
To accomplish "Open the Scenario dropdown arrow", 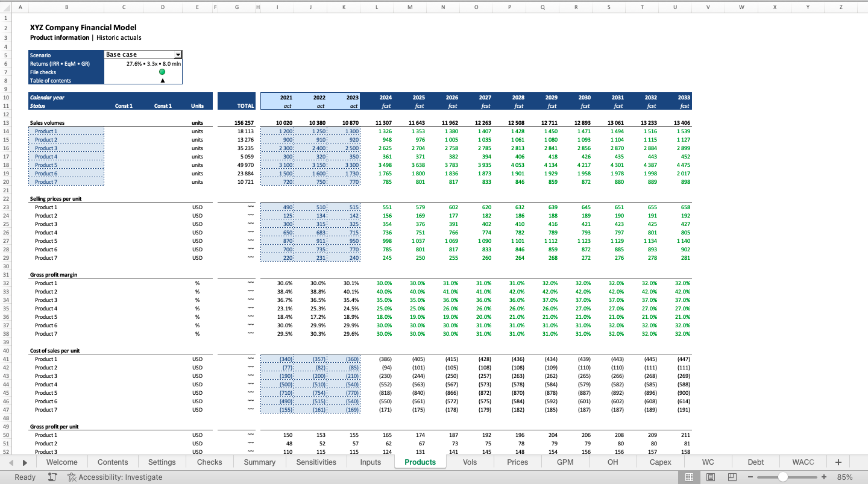I will click(178, 55).
